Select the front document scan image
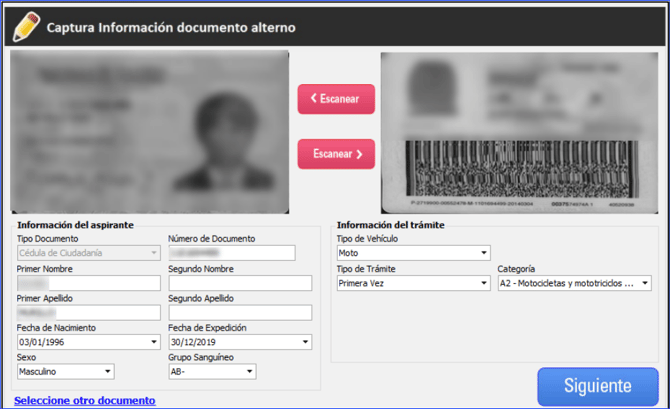This screenshot has height=409, width=670. point(150,130)
